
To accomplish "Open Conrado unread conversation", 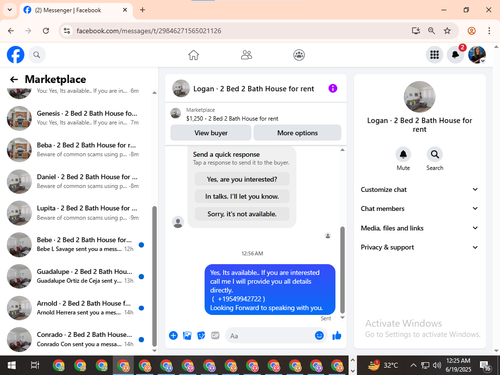I will point(77,339).
